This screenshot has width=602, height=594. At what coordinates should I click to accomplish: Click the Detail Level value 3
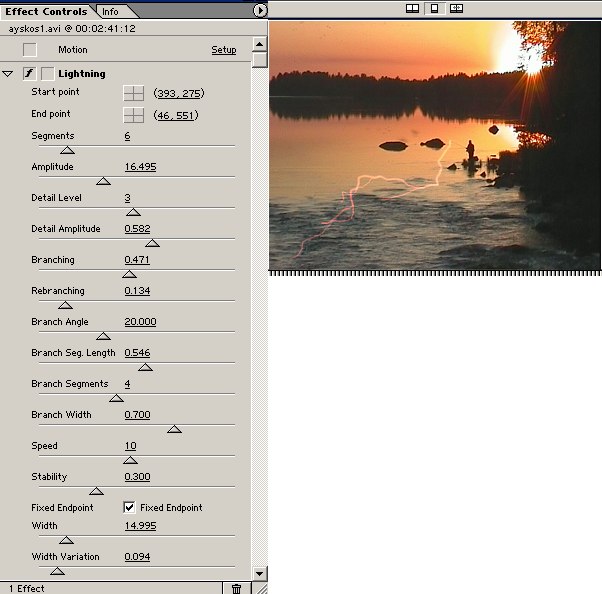pyautogui.click(x=127, y=198)
